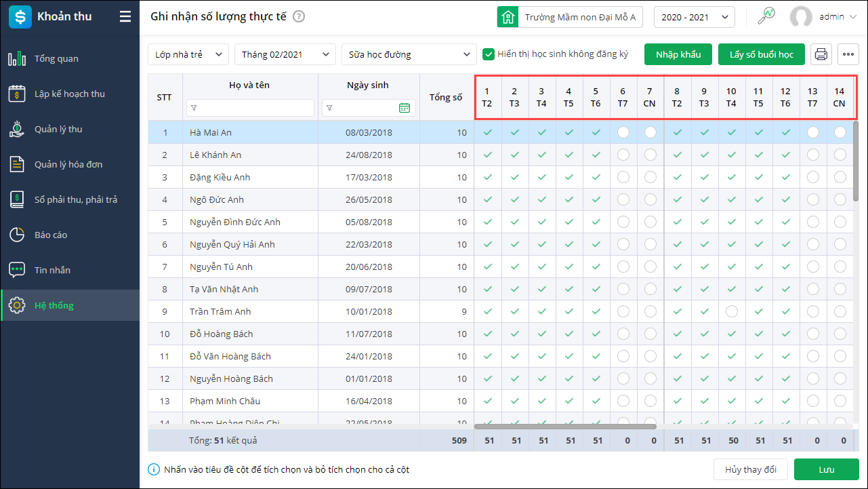Click the Nhập khẩu button

(x=678, y=54)
